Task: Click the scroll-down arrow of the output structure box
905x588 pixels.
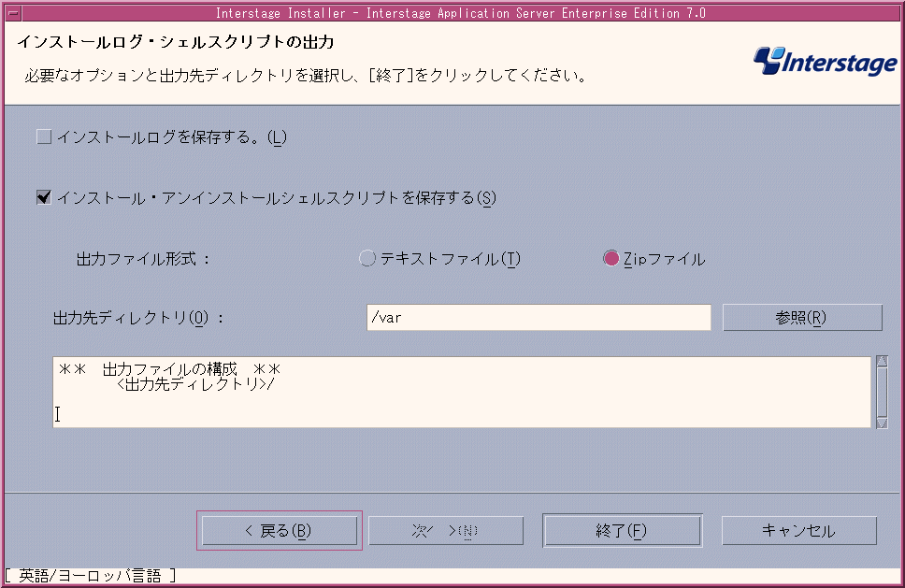Action: pos(882,423)
